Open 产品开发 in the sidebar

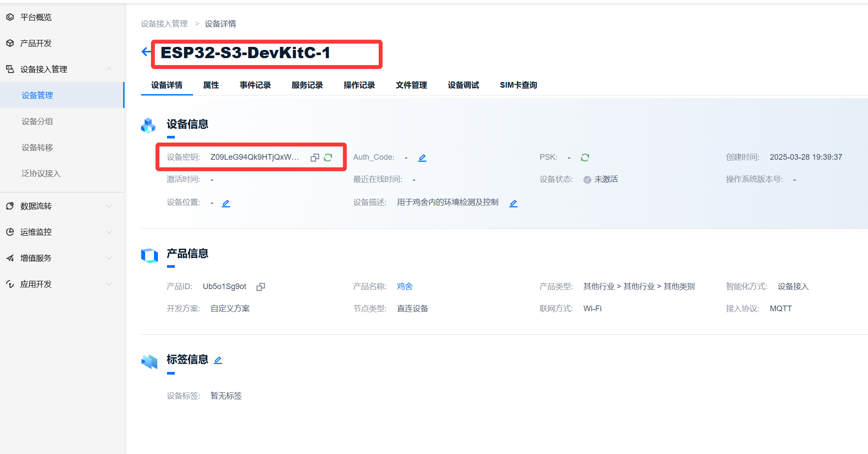62,43
